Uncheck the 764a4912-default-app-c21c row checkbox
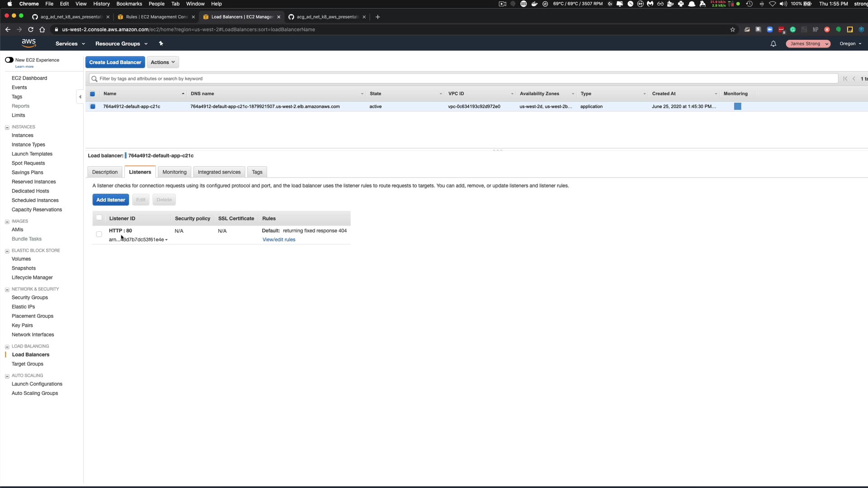The height and width of the screenshot is (488, 868). point(93,107)
